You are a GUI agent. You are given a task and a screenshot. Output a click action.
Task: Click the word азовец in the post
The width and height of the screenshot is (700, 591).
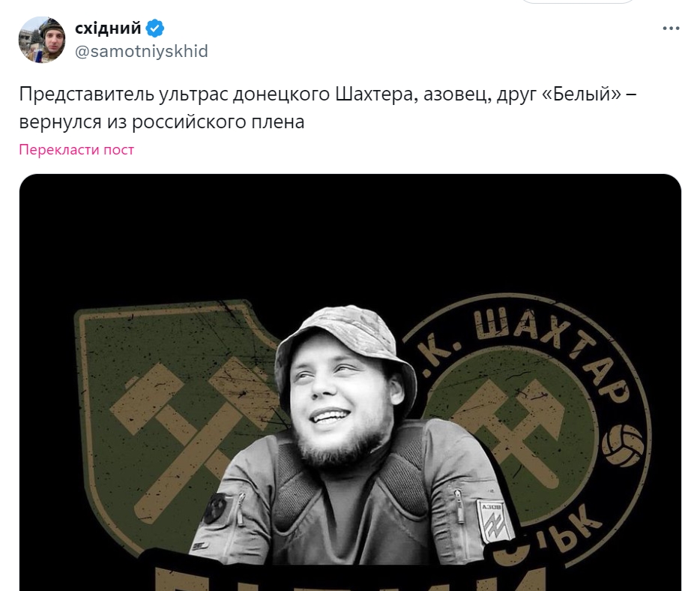[457, 95]
